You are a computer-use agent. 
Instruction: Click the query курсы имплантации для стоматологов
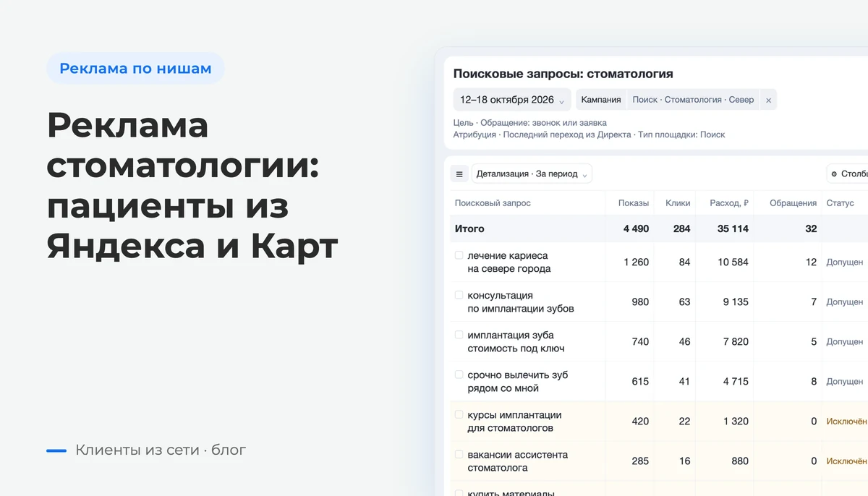coord(514,421)
